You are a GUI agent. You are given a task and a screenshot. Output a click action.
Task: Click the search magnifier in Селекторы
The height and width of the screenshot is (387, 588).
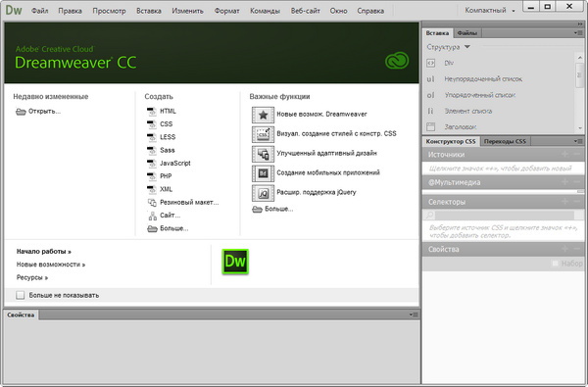(430, 215)
